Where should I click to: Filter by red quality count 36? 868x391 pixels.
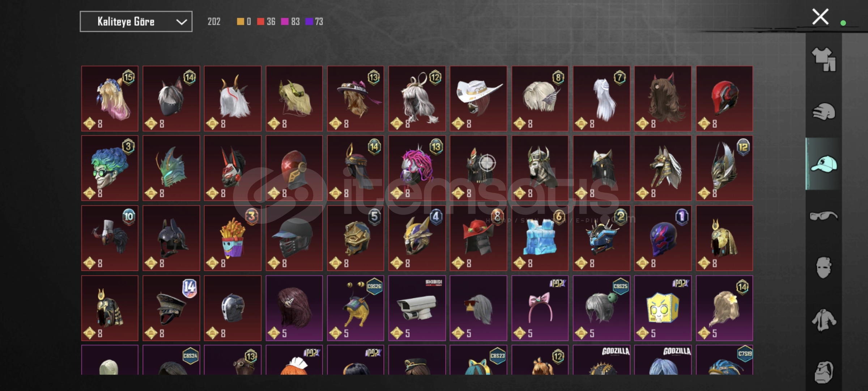click(266, 22)
